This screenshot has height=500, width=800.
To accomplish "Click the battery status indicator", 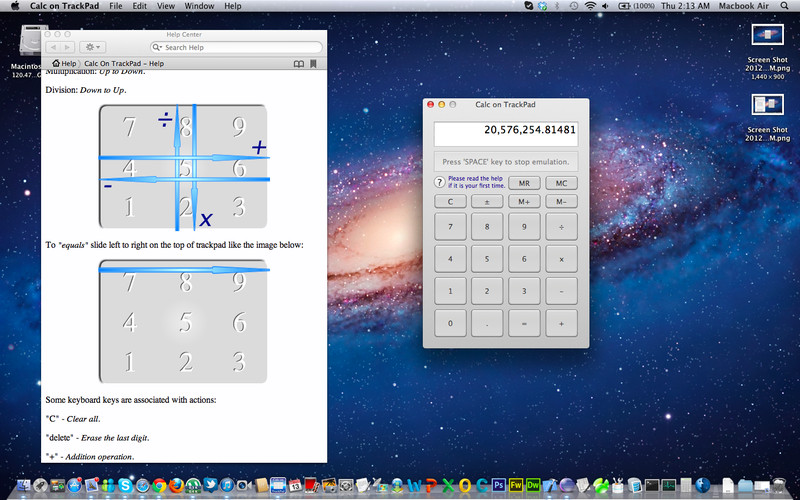I will 637,6.
